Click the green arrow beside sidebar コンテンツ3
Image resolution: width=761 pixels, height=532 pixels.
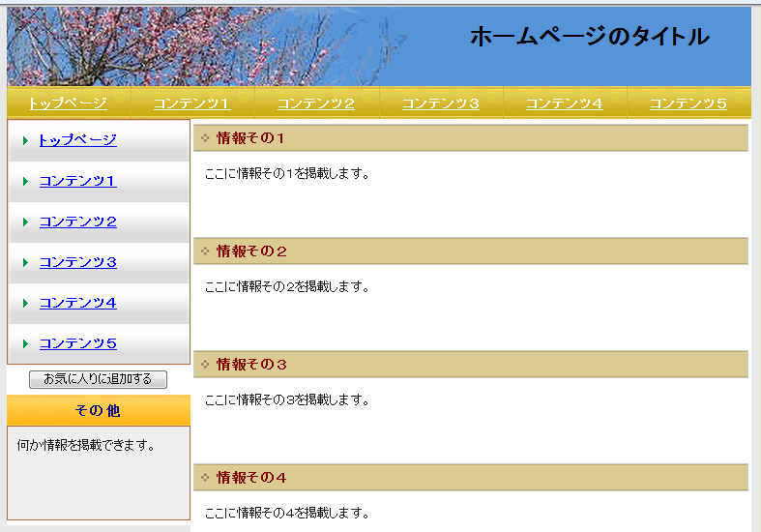25,263
